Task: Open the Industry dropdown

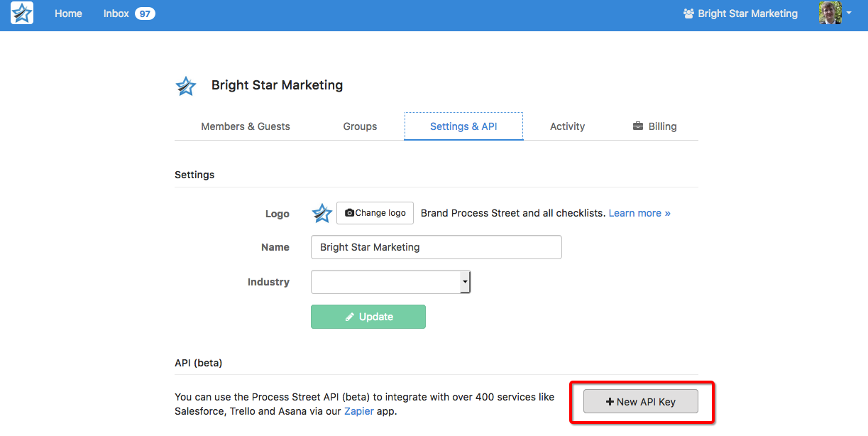Action: pos(391,282)
